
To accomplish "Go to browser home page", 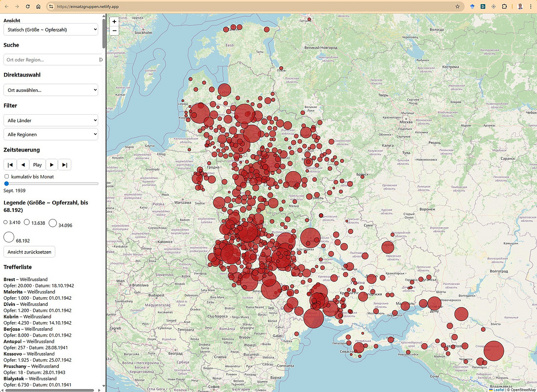I will [x=39, y=7].
